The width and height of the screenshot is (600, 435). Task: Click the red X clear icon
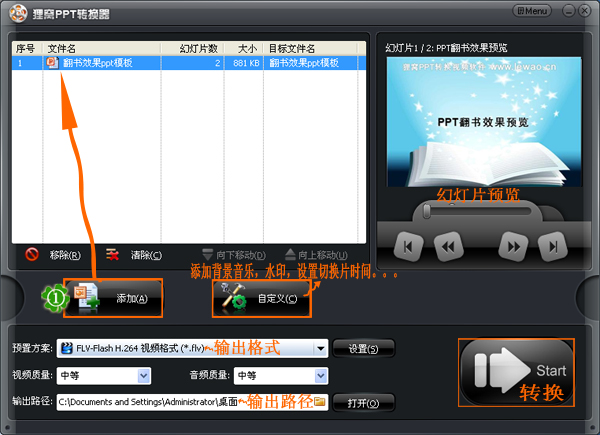[x=112, y=254]
